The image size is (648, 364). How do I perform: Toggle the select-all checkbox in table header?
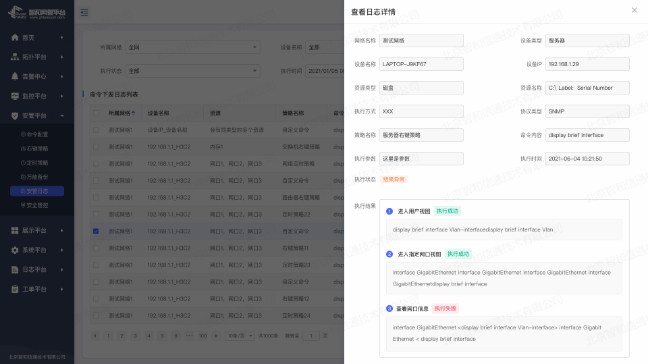pyautogui.click(x=96, y=113)
